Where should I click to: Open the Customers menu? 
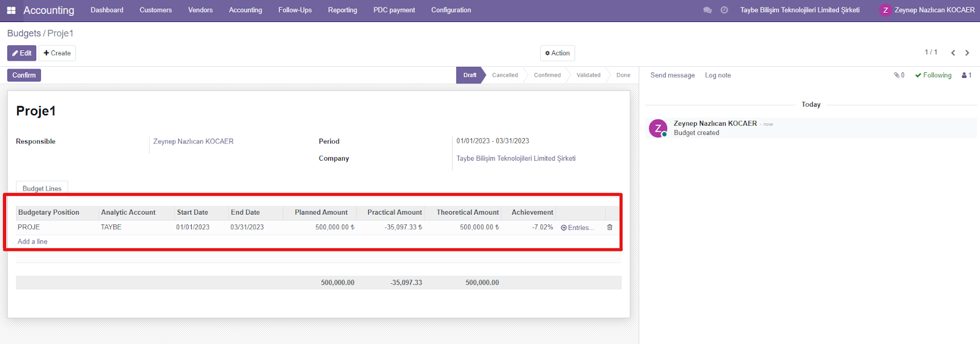click(x=156, y=10)
